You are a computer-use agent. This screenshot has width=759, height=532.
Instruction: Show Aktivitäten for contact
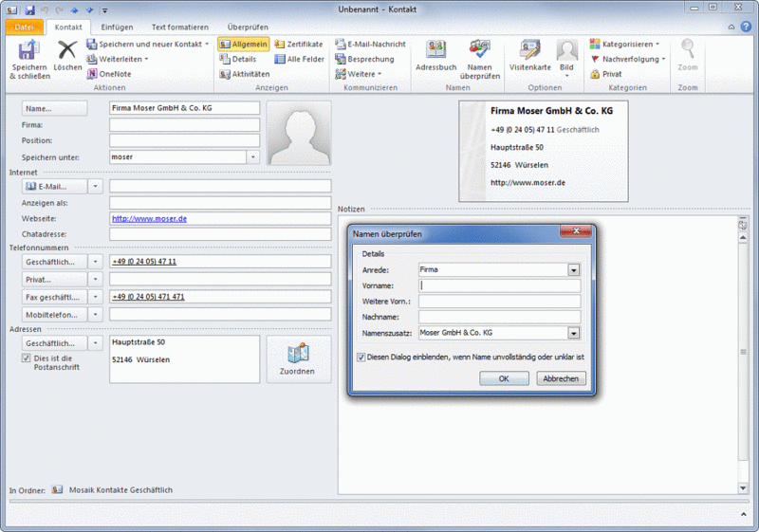pyautogui.click(x=245, y=74)
